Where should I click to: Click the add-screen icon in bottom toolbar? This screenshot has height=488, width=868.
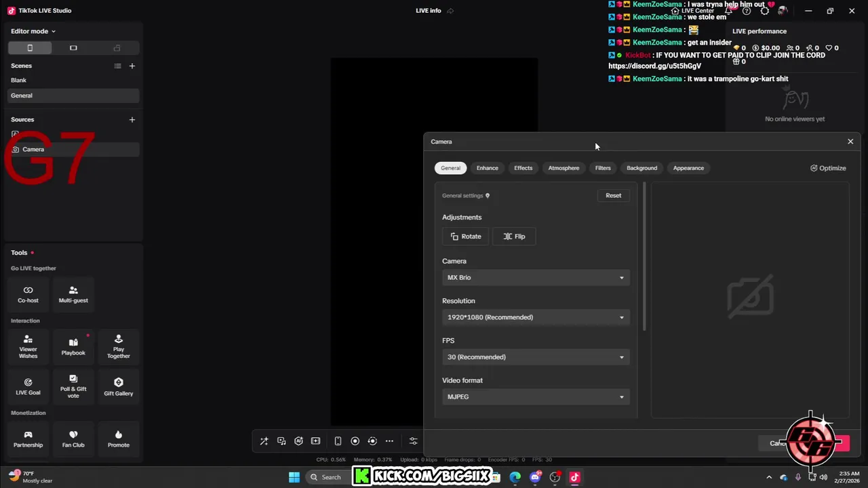coord(315,441)
